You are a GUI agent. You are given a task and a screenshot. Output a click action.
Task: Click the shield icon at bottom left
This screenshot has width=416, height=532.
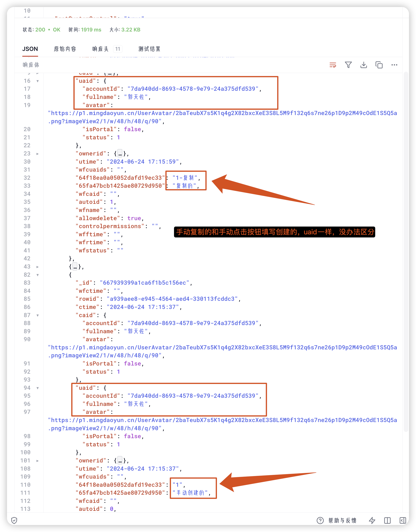click(x=14, y=520)
